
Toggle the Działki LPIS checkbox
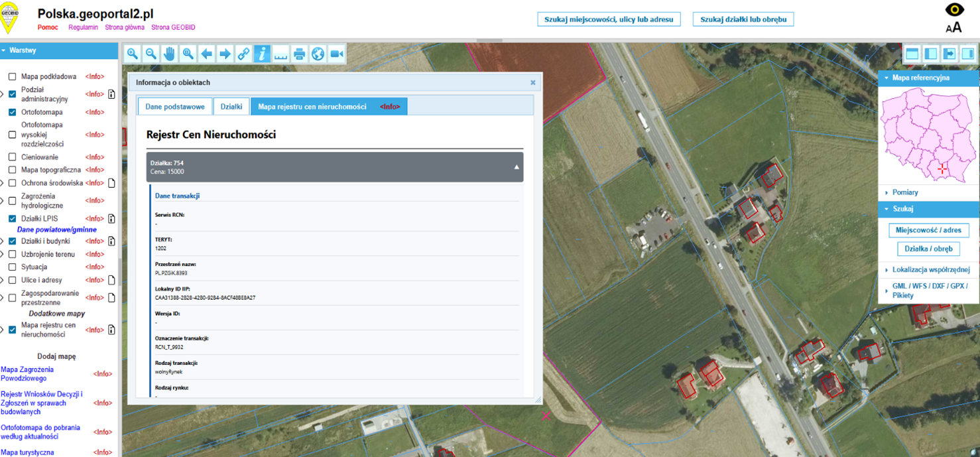[12, 218]
